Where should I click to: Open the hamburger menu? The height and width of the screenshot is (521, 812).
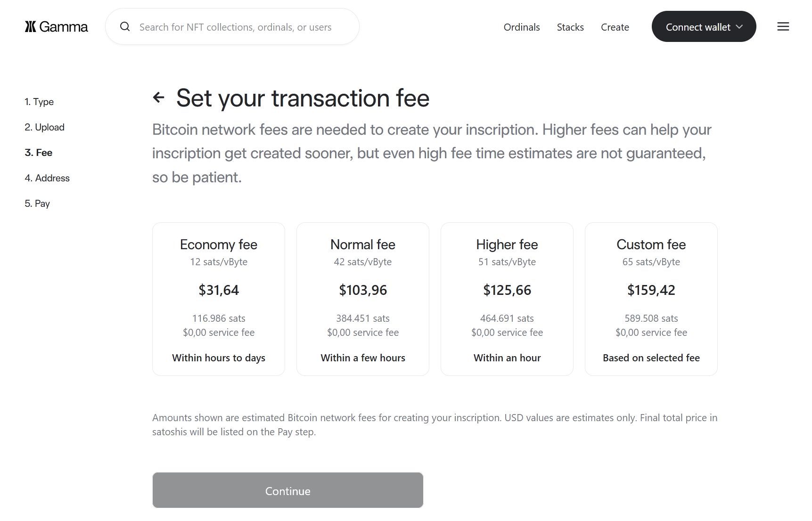pos(783,27)
